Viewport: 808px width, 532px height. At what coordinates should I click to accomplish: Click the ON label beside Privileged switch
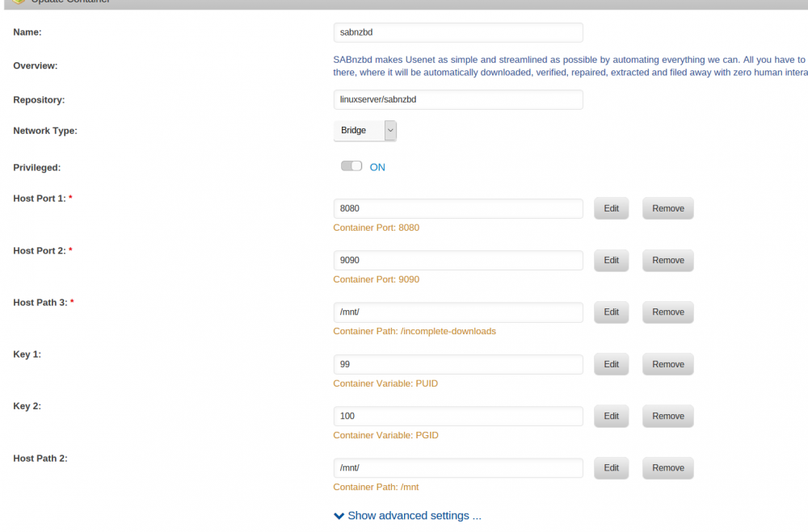point(377,167)
